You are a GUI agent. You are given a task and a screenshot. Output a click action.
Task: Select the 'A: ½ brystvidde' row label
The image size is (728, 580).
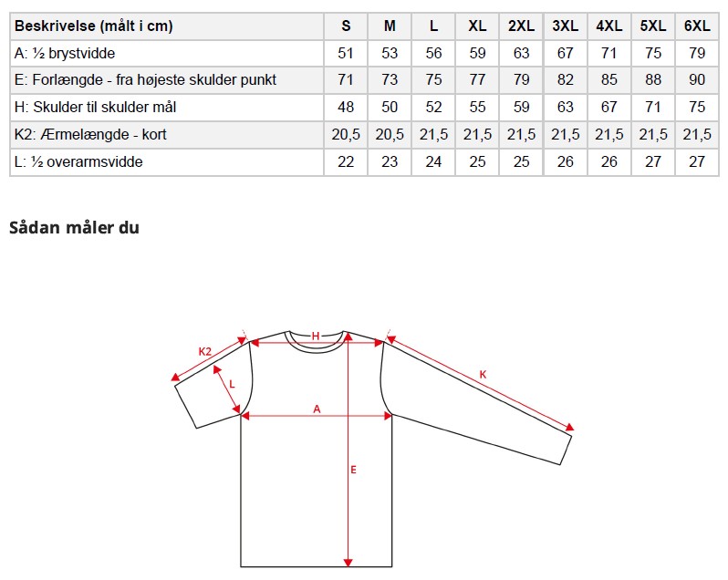pos(65,54)
